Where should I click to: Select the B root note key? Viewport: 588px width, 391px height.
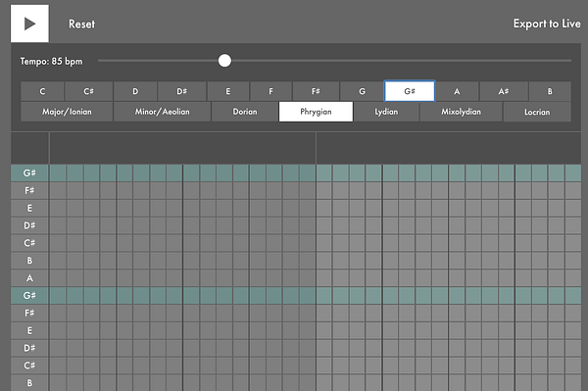[x=550, y=91]
